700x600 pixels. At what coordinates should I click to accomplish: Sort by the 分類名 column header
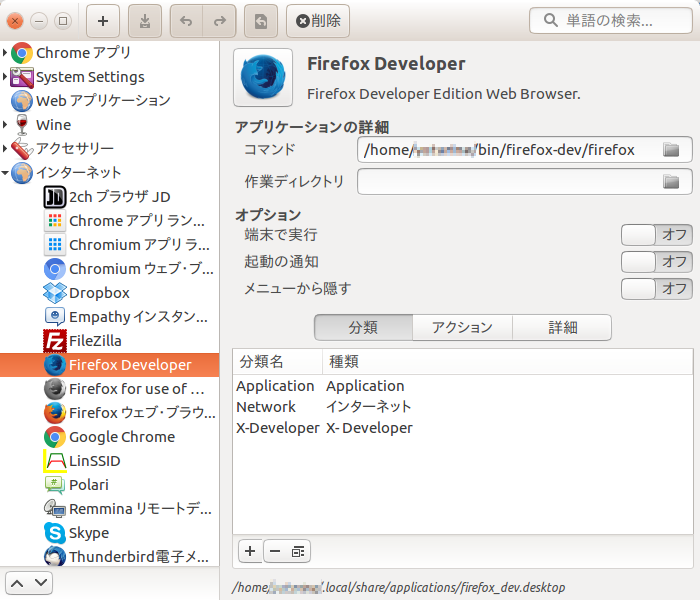[x=278, y=362]
